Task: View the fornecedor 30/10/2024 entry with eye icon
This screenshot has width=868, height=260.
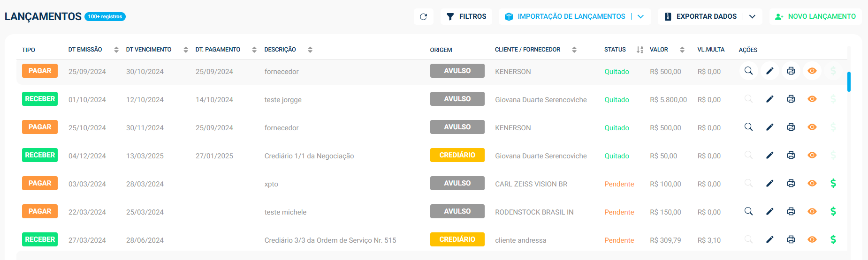Action: coord(812,71)
